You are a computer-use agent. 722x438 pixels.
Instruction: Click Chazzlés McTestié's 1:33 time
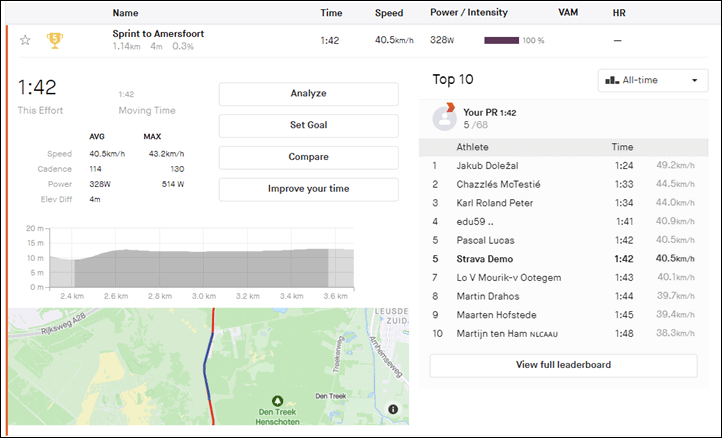pos(624,184)
